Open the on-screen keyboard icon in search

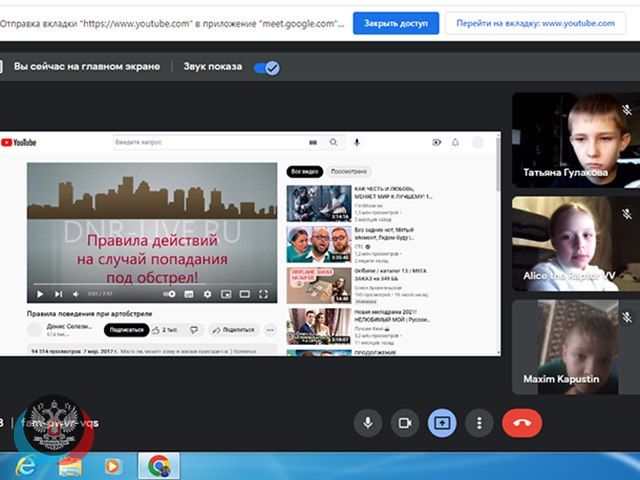[313, 142]
